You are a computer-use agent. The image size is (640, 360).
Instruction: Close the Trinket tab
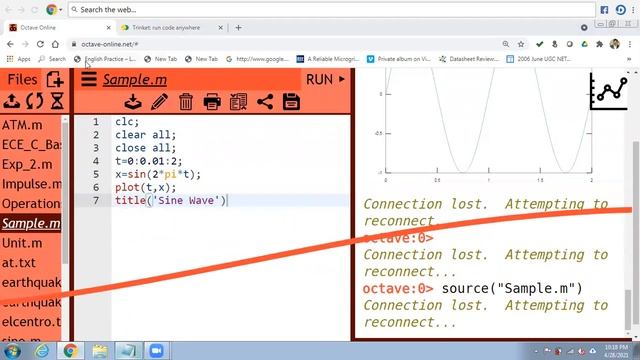coord(220,28)
